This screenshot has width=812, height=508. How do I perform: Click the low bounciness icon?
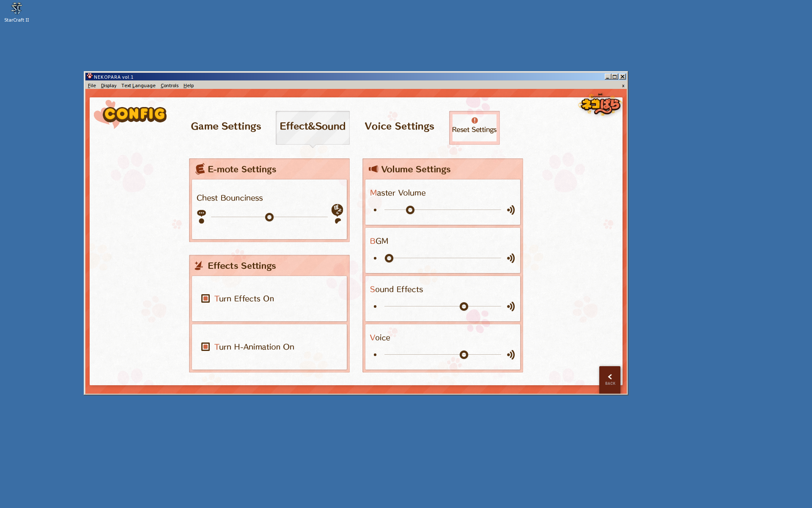[201, 216]
